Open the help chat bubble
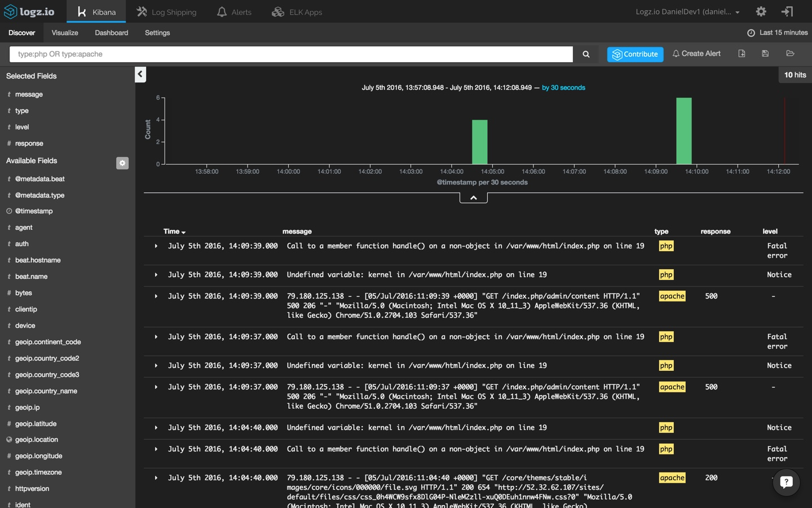Screen dimensions: 812x508 [786, 482]
